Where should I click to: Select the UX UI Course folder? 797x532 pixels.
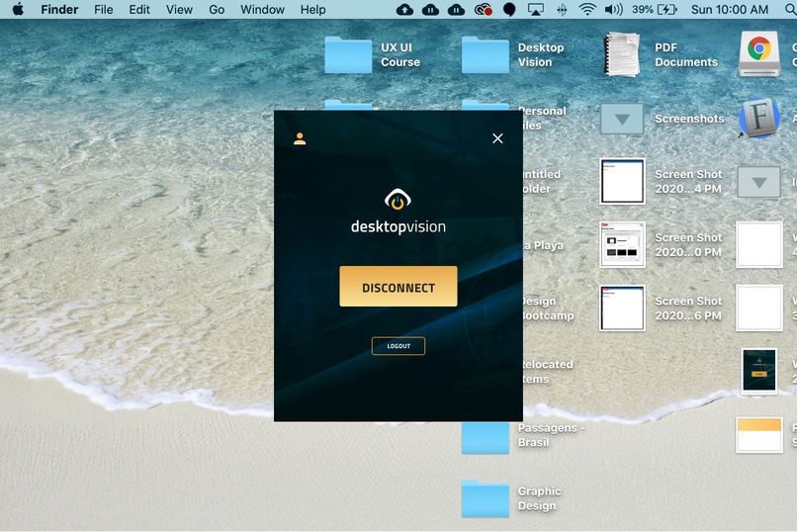tap(348, 54)
